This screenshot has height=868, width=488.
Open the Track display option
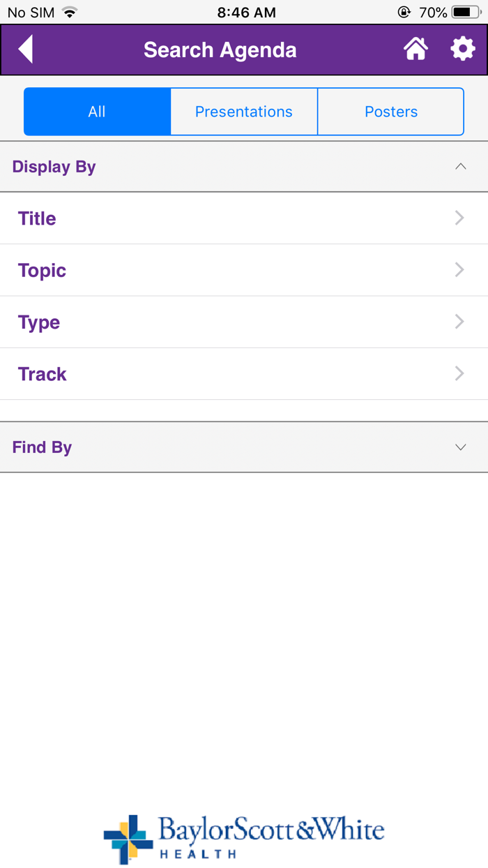43,374
